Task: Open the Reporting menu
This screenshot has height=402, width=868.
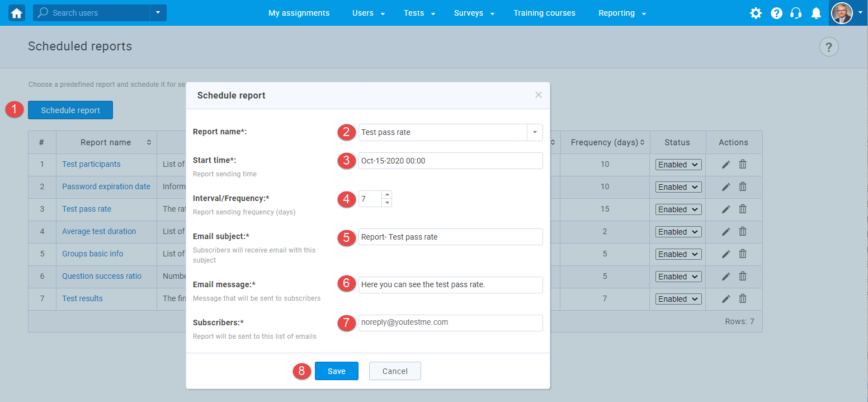Action: click(617, 12)
